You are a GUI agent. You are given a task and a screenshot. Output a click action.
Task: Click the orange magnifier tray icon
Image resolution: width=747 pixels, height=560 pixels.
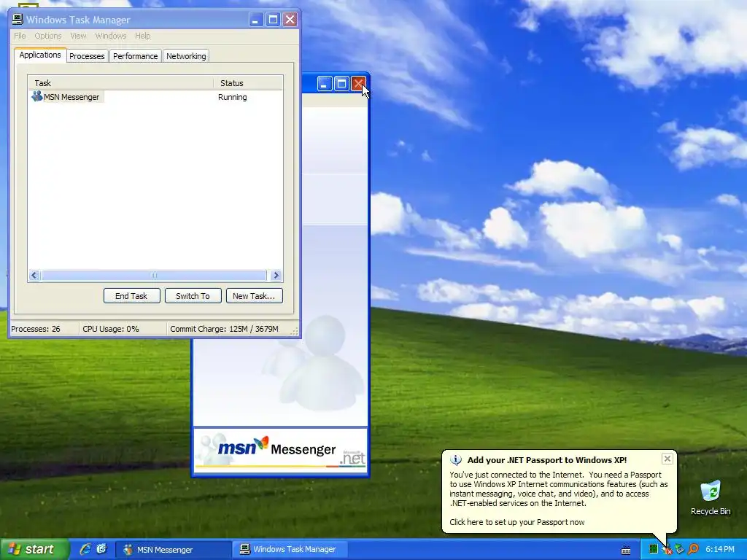(693, 549)
